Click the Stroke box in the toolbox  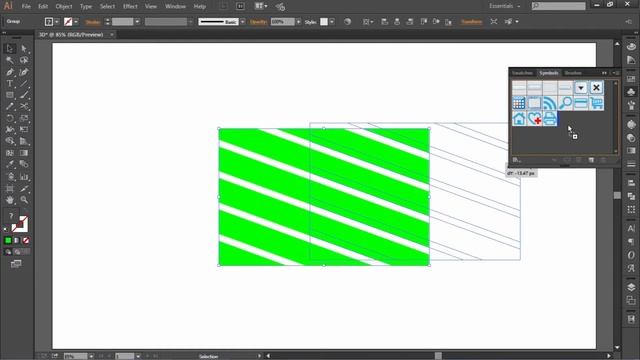coord(20,224)
